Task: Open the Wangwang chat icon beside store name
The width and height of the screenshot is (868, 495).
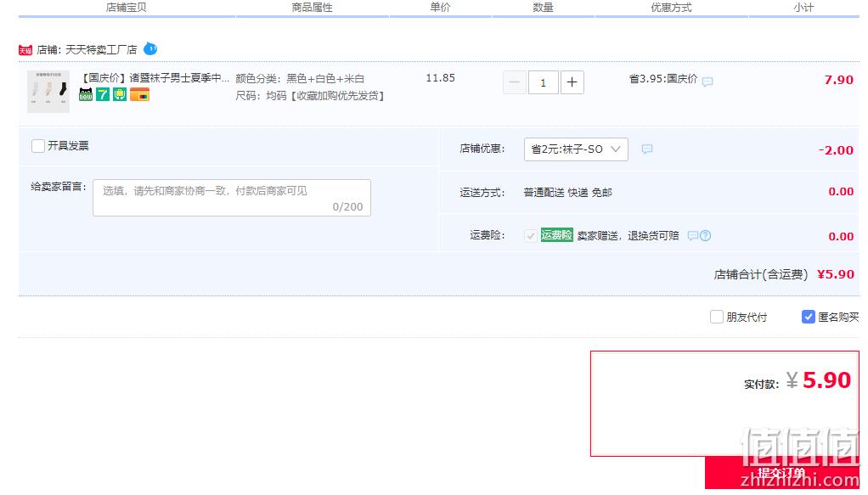Action: click(150, 48)
